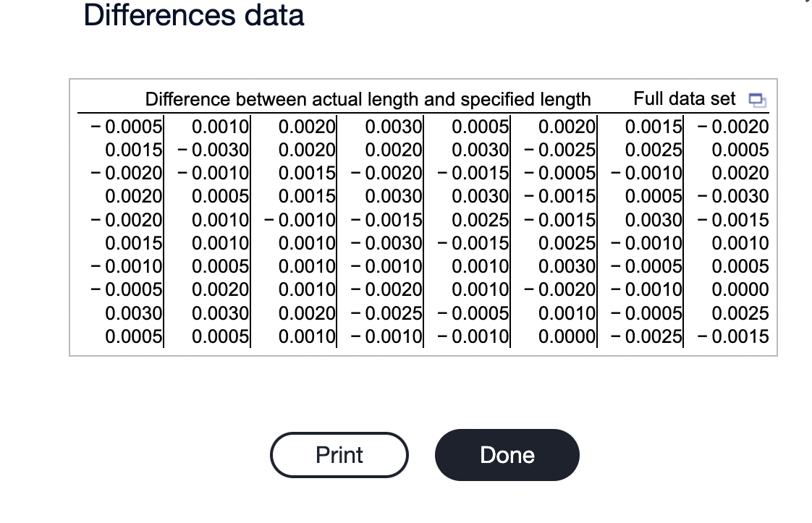This screenshot has height=523, width=812.
Task: Select 0.0030 in the seventh data row
Action: 567,266
